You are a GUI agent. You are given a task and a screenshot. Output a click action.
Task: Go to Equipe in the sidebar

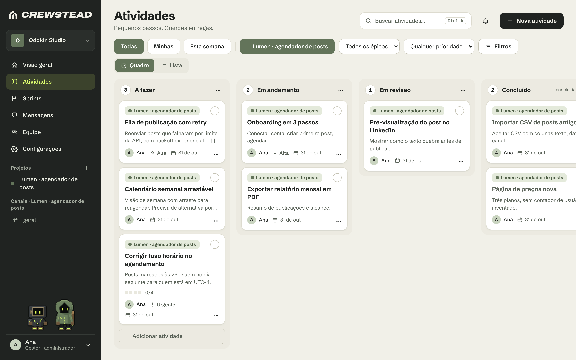point(50,132)
